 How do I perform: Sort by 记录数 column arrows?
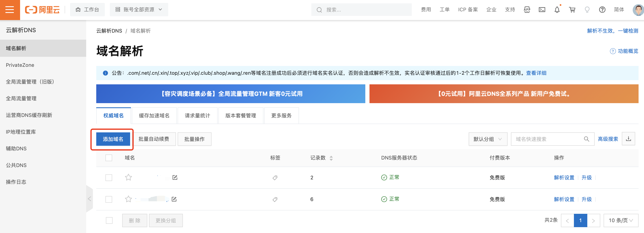pyautogui.click(x=331, y=158)
